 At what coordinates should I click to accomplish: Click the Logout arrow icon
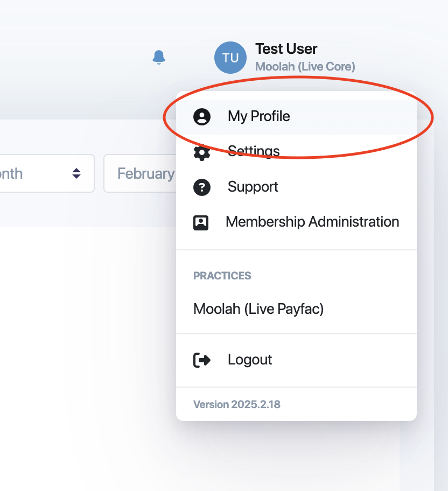[x=202, y=360]
